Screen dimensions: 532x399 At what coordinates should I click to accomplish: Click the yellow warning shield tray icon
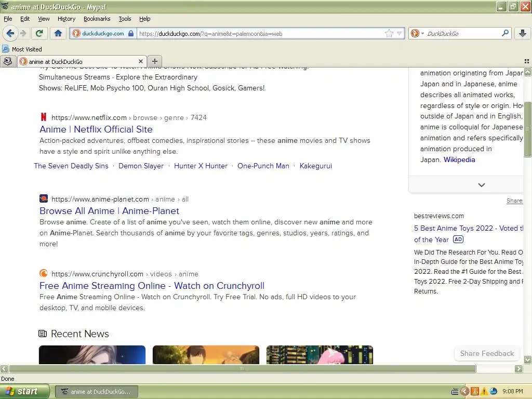coord(484,392)
